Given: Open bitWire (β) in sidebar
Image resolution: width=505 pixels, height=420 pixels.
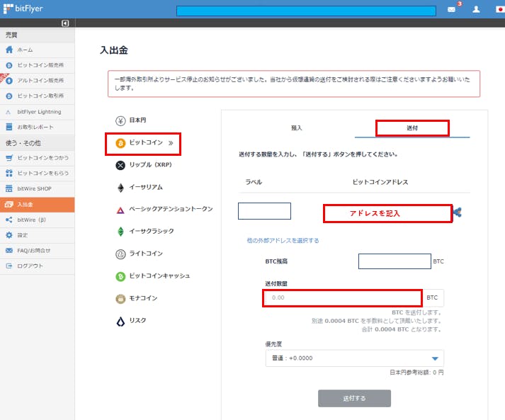Looking at the screenshot, I should click(37, 220).
